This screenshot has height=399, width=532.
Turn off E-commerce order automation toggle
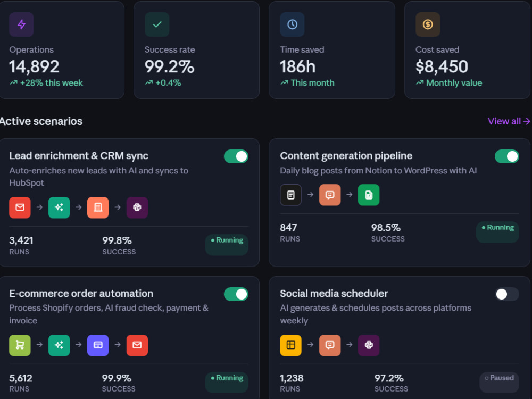tap(236, 294)
